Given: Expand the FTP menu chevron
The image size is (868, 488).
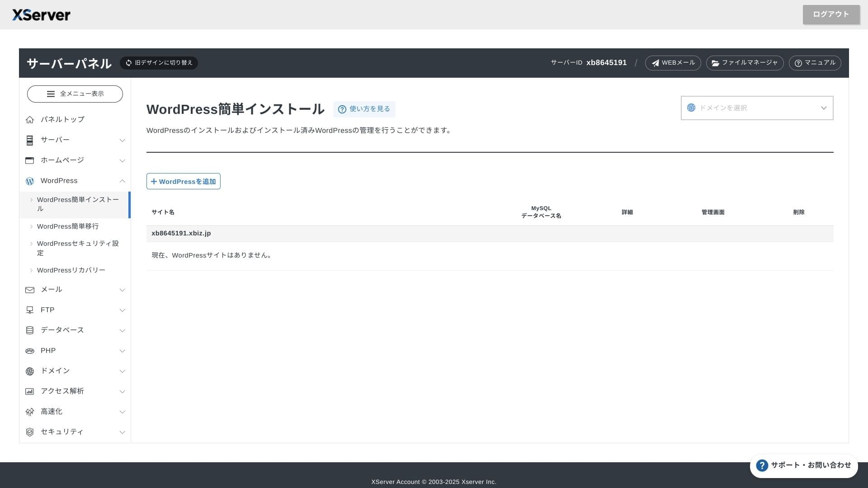Looking at the screenshot, I should (122, 310).
